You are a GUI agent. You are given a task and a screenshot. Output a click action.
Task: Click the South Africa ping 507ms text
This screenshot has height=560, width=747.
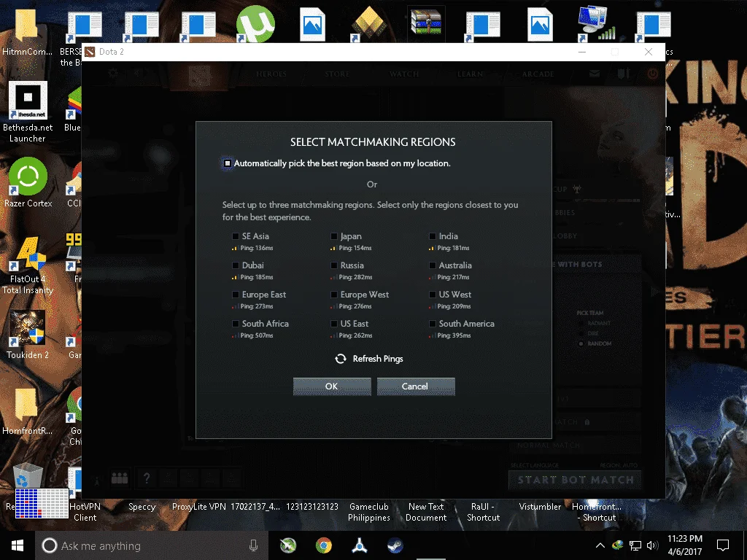pos(257,335)
